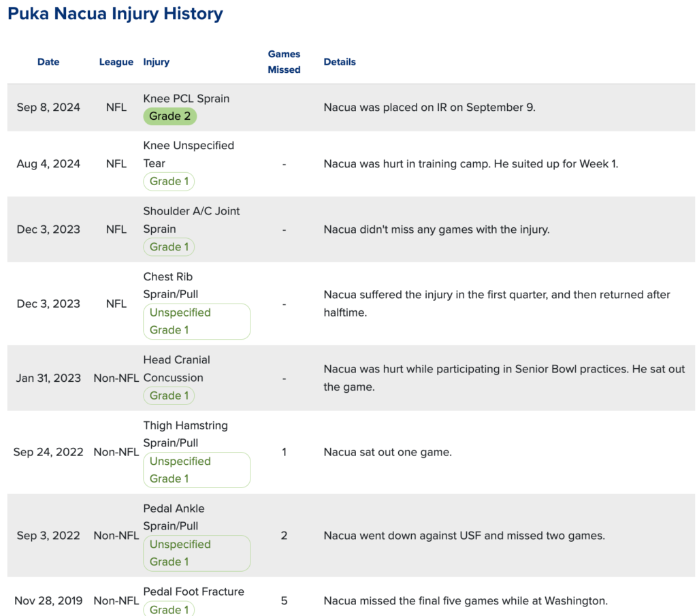Click Non-NFL league cell in Jan 31, 2023 row

(x=116, y=378)
